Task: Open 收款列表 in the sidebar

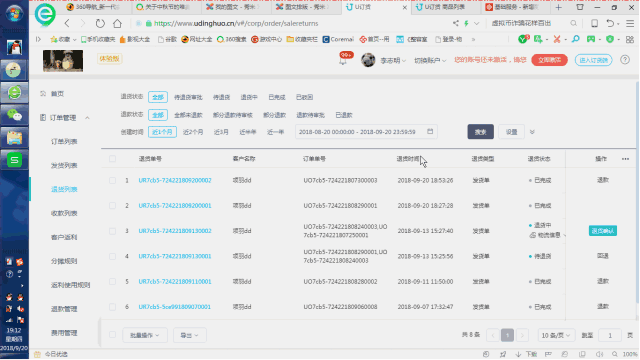Action: [x=64, y=213]
